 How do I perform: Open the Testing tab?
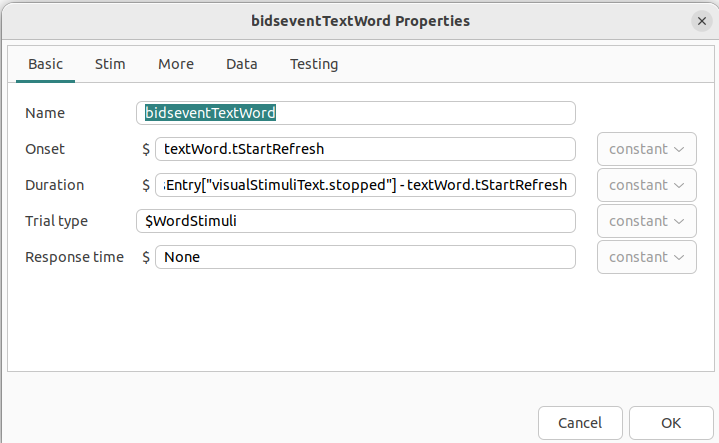point(314,64)
